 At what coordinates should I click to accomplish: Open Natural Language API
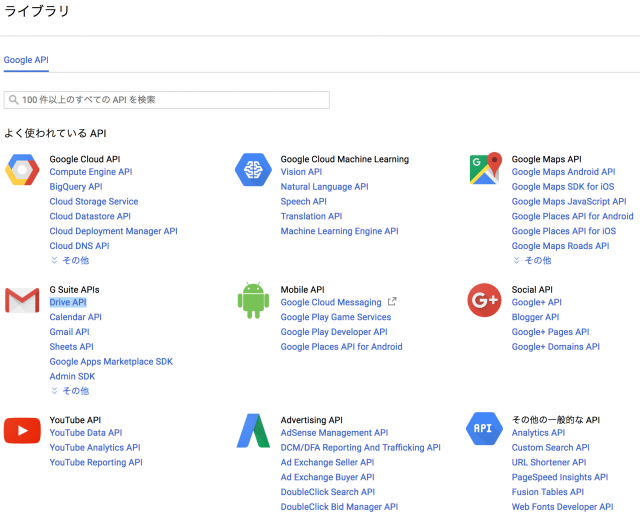(324, 187)
